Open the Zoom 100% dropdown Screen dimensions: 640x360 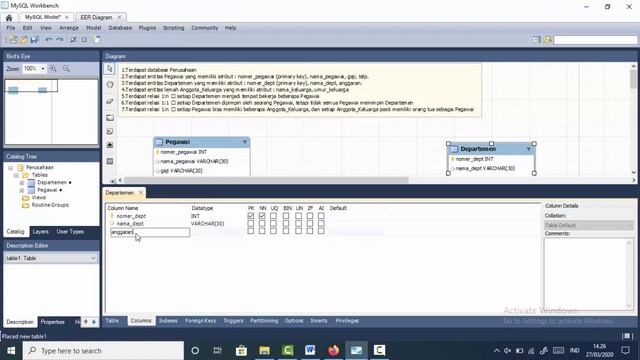(x=42, y=69)
